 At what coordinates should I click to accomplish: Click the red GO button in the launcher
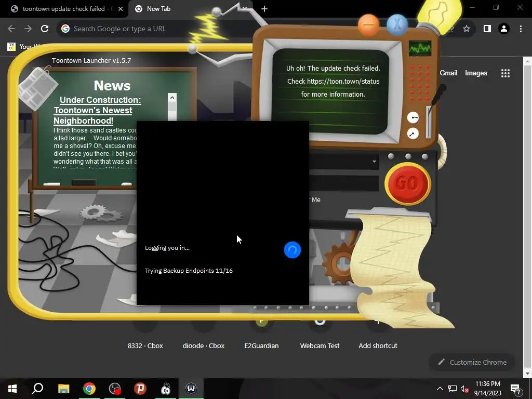click(408, 183)
